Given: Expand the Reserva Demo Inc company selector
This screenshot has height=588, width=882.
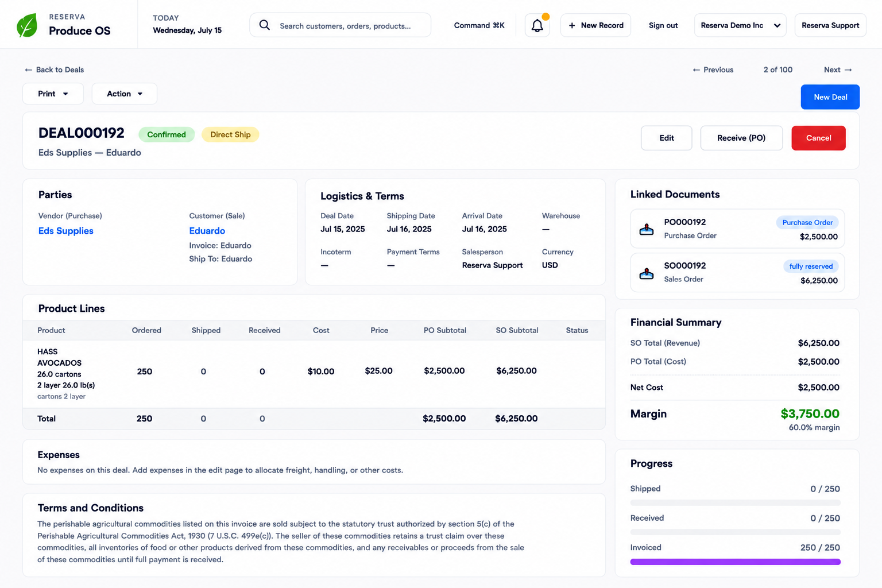Looking at the screenshot, I should (x=740, y=25).
